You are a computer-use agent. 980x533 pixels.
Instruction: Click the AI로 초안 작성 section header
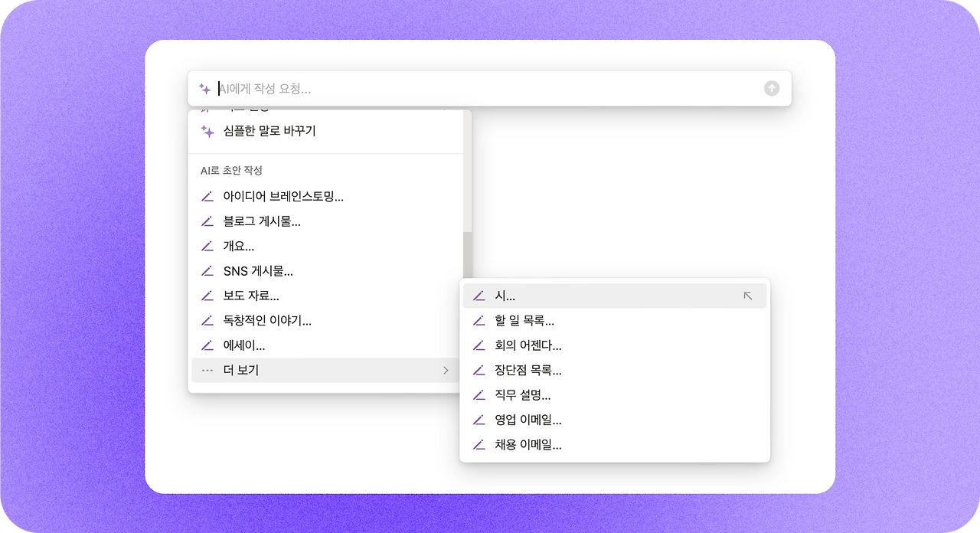point(232,171)
